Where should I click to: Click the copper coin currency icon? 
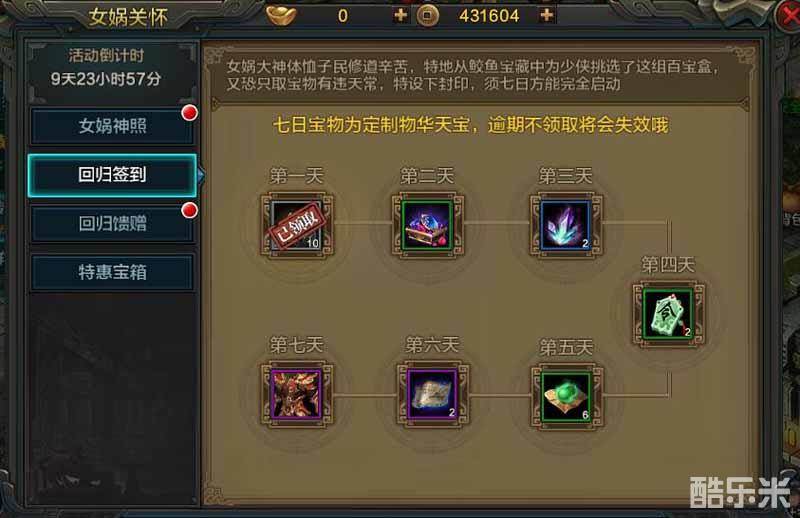[427, 16]
